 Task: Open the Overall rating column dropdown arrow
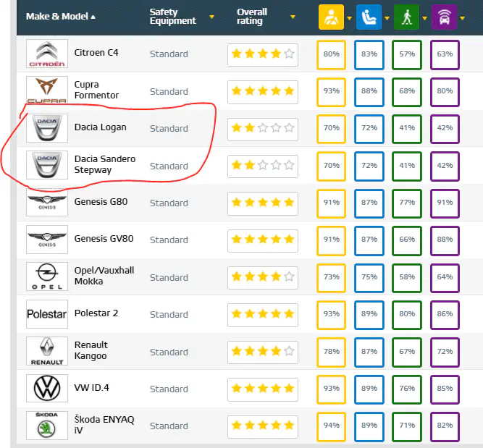tap(293, 17)
